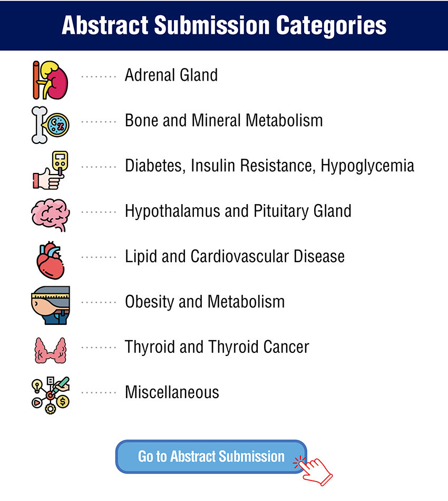Choose Hypothalamus and Pituitary Gland category
Screen dimensions: 448x501
[x=238, y=211]
